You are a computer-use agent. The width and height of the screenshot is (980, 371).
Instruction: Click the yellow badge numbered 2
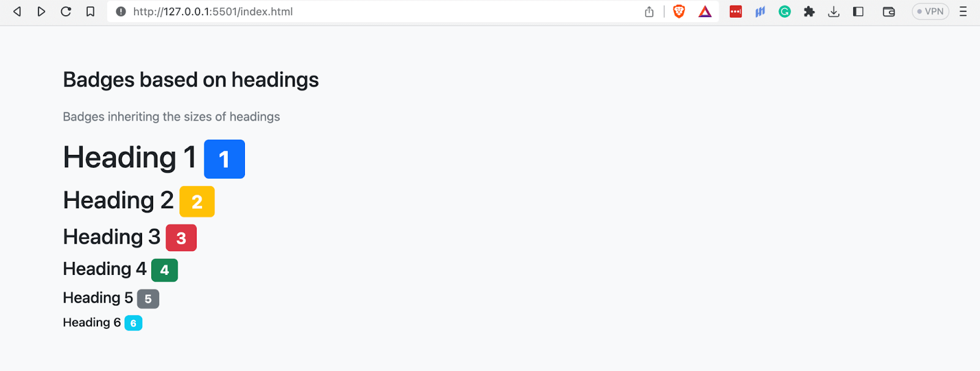pyautogui.click(x=197, y=201)
